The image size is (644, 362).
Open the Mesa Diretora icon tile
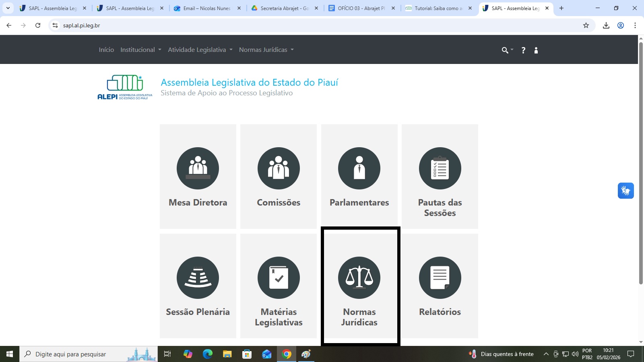198,169
